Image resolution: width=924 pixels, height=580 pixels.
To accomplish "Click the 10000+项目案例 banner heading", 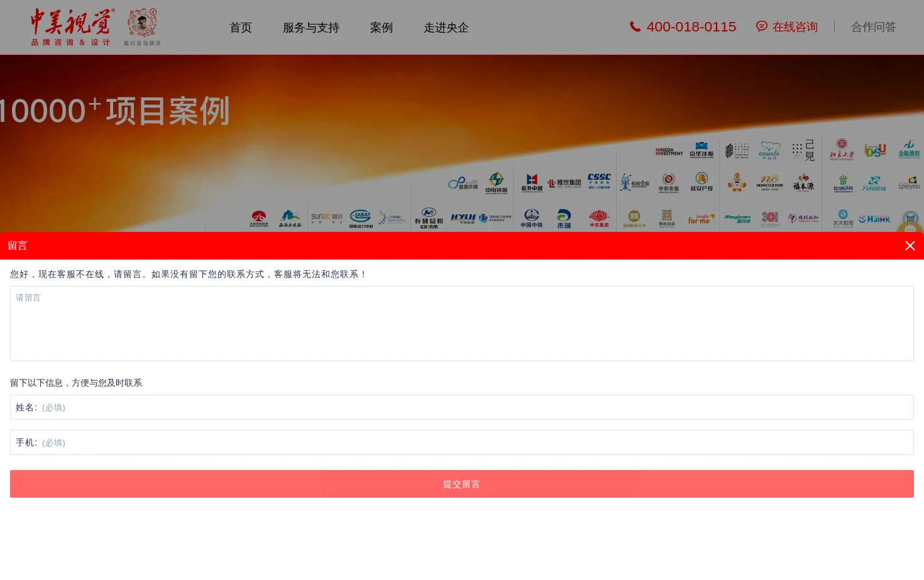I will 114,111.
